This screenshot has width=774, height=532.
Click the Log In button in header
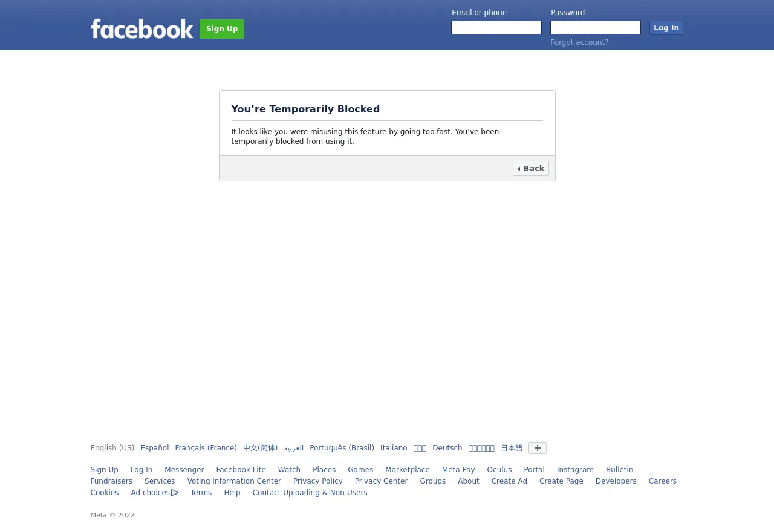[x=666, y=28]
